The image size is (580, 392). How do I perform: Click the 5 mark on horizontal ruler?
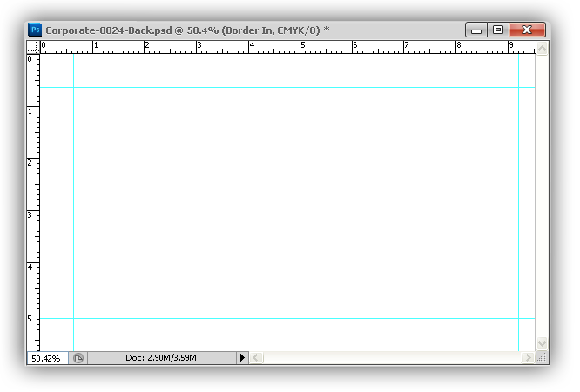(x=303, y=45)
